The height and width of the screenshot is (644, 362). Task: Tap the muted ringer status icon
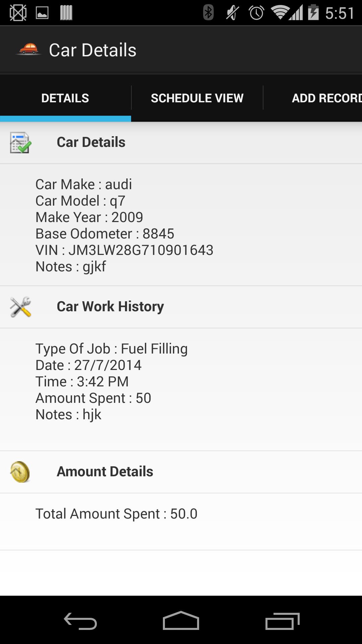232,13
